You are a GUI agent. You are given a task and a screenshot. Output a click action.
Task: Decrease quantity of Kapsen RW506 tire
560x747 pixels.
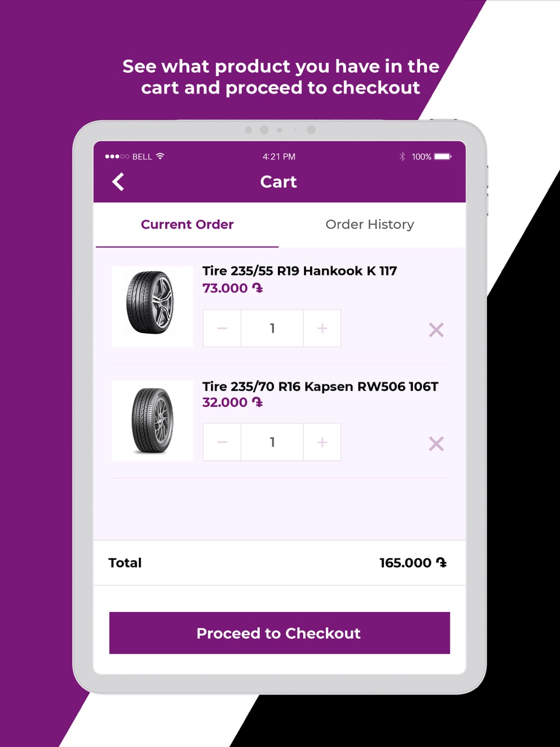click(x=222, y=442)
